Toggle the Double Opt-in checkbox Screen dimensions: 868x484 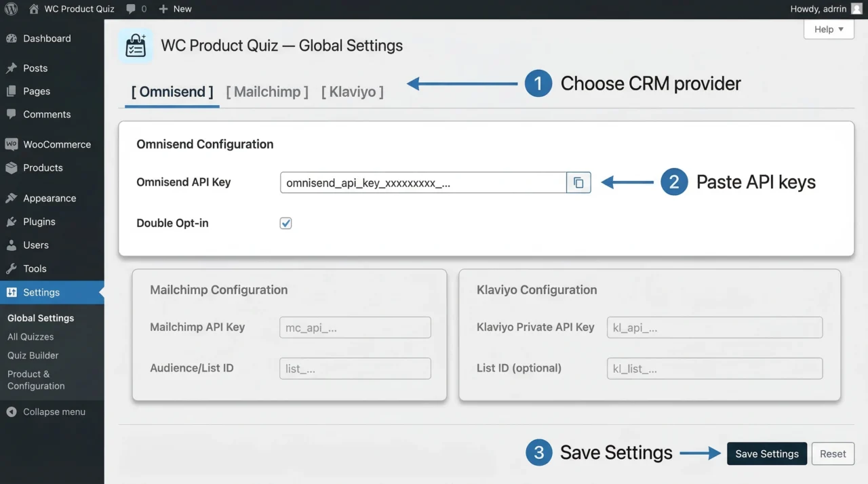tap(286, 223)
